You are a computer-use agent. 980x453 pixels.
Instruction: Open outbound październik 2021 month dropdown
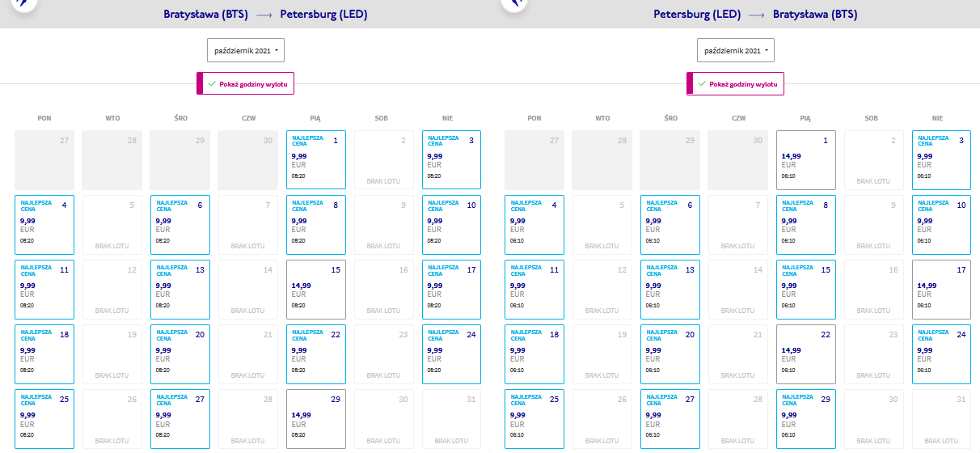pos(246,50)
